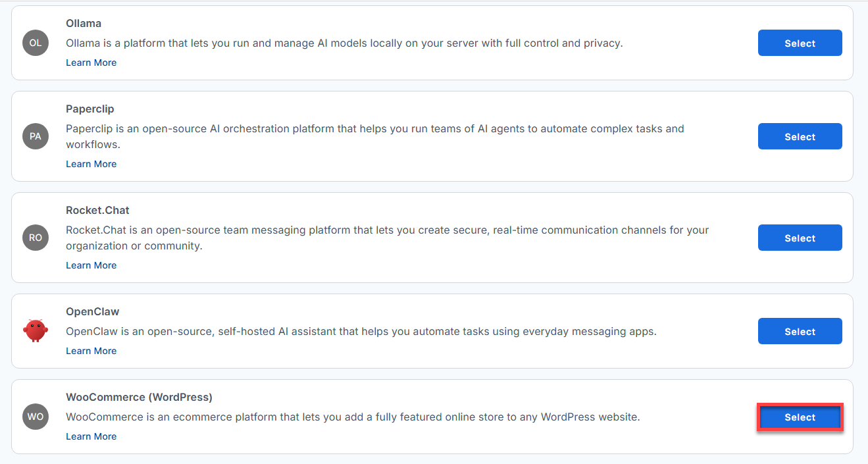Click the OpenClaw heading
The image size is (868, 464).
tap(93, 311)
